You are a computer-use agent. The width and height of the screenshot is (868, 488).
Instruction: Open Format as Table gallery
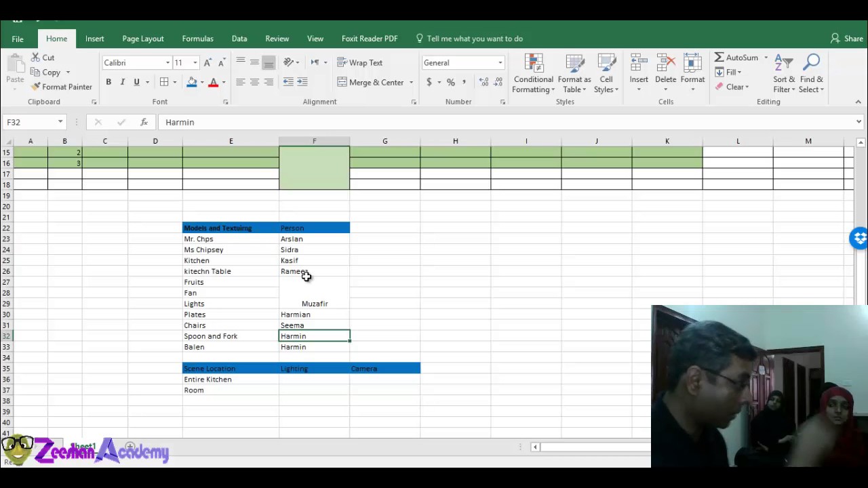pyautogui.click(x=574, y=73)
